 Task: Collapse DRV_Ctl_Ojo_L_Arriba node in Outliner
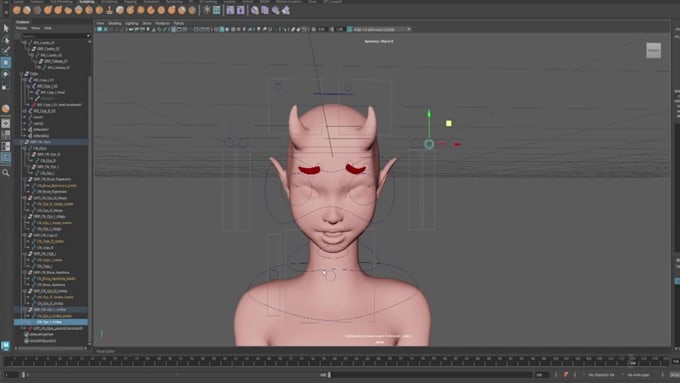25,310
